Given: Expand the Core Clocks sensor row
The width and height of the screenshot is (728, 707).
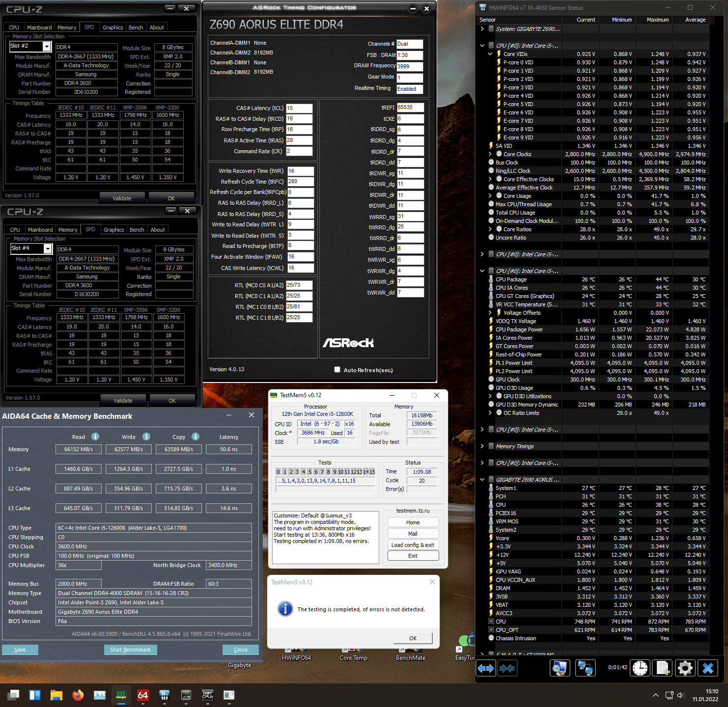Looking at the screenshot, I should pos(490,154).
